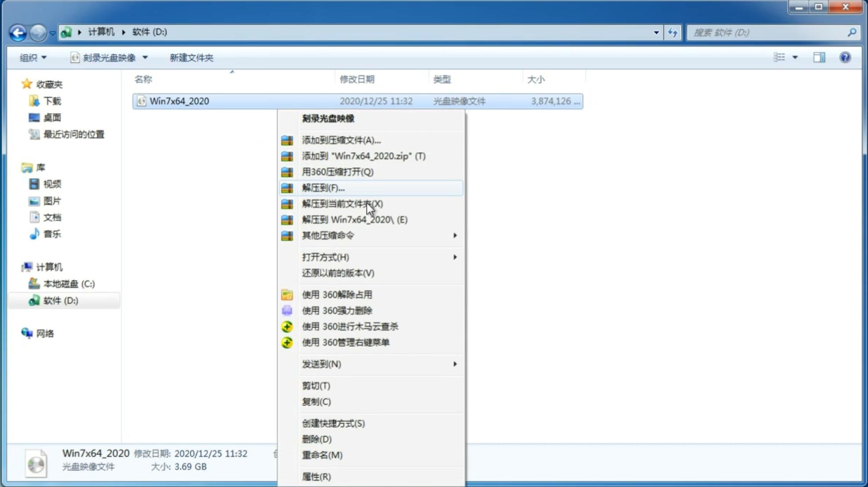Toggle view layout button in toolbar
Image resolution: width=868 pixels, height=487 pixels.
[819, 57]
